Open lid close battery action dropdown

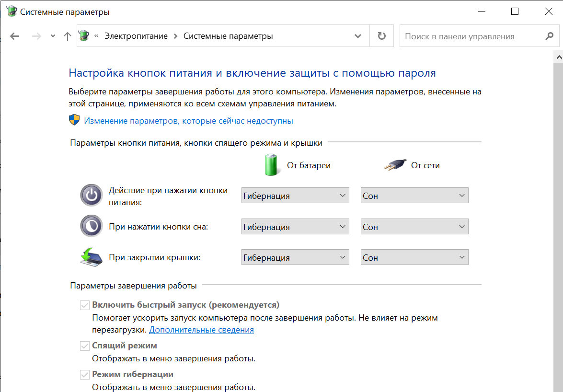295,257
